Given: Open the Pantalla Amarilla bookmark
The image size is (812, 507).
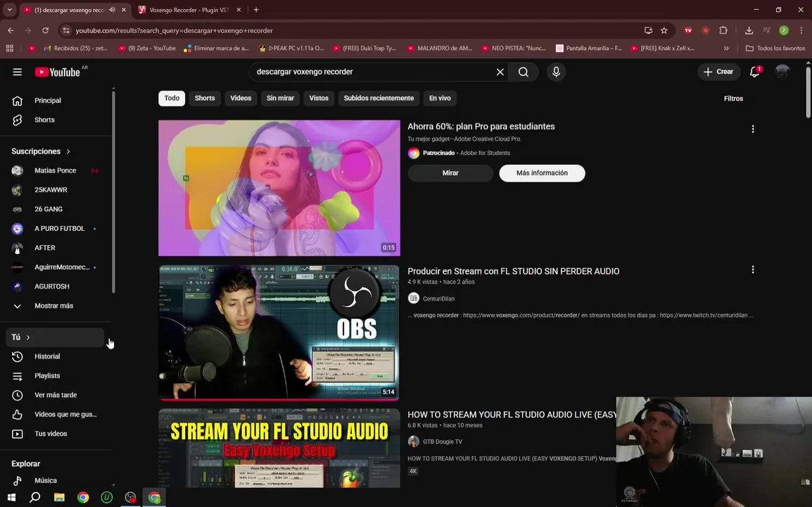Looking at the screenshot, I should (x=589, y=48).
